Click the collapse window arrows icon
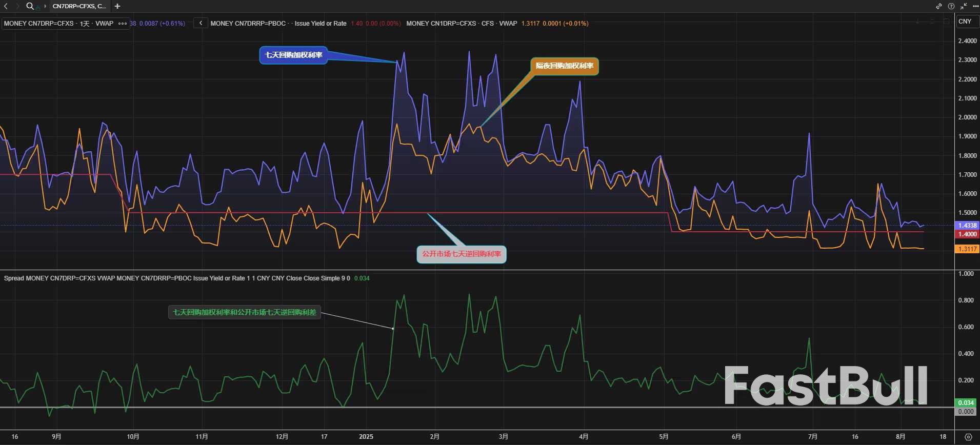The image size is (980, 445). (964, 6)
